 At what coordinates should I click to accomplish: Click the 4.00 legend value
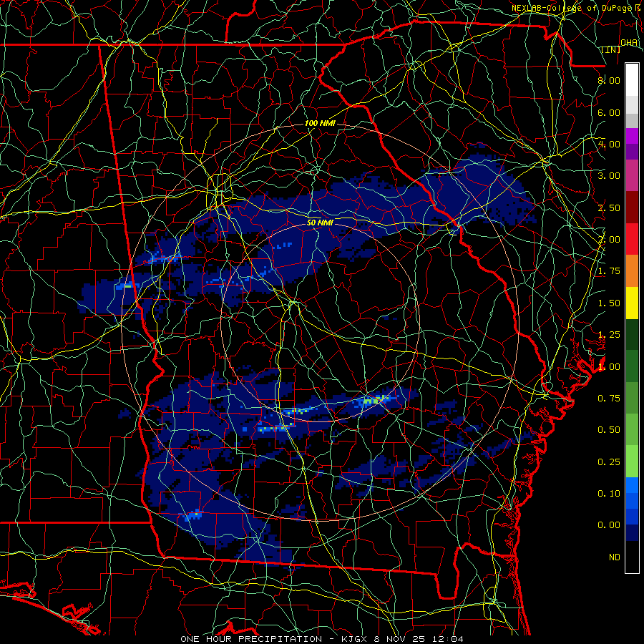click(609, 144)
